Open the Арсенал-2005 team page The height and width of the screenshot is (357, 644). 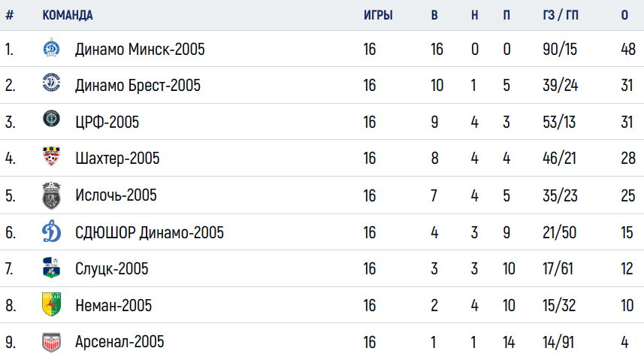pyautogui.click(x=119, y=342)
